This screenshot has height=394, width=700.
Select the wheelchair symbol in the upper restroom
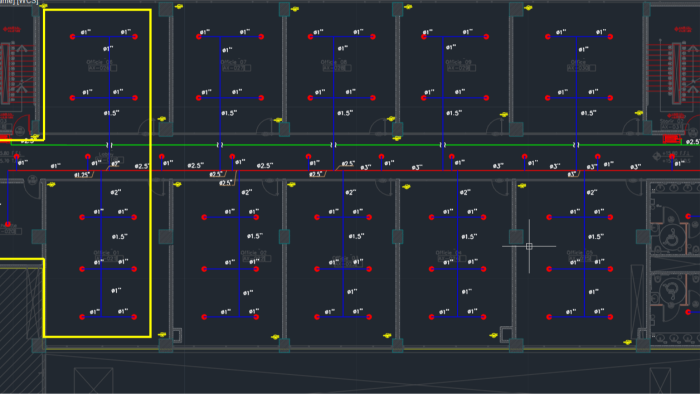pyautogui.click(x=671, y=236)
